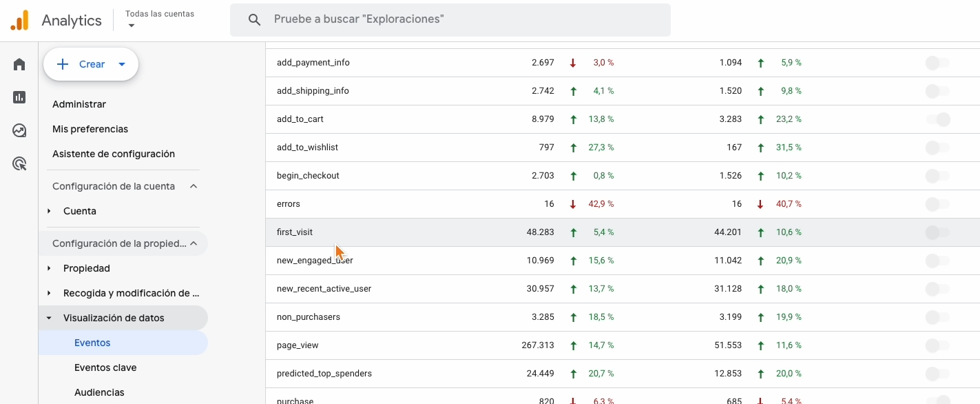
Task: Click the Google Analytics logo
Action: (20, 21)
